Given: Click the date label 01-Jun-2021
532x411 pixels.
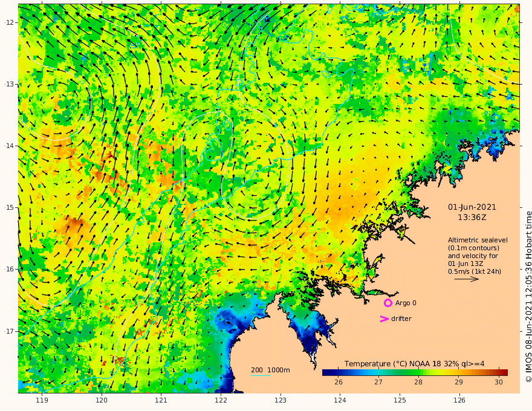Looking at the screenshot, I should (x=472, y=207).
